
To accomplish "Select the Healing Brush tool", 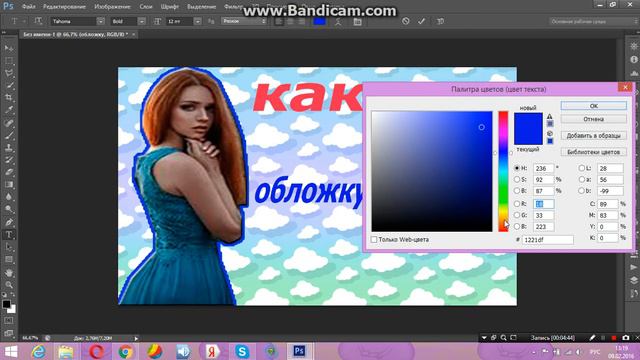I will (9, 123).
